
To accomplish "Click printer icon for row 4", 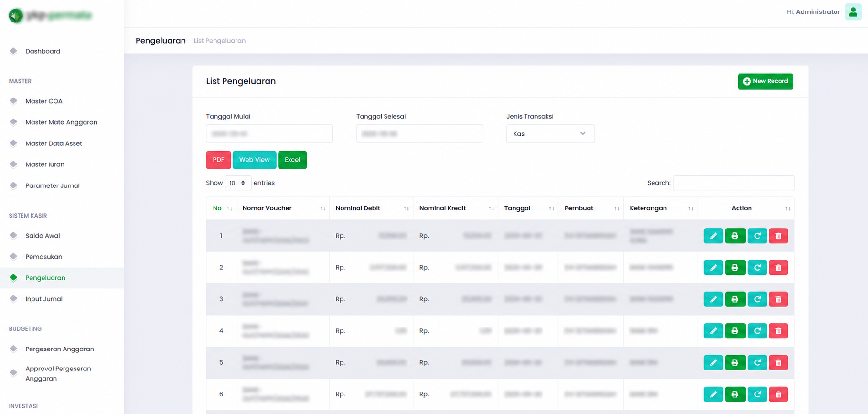I will coord(735,331).
